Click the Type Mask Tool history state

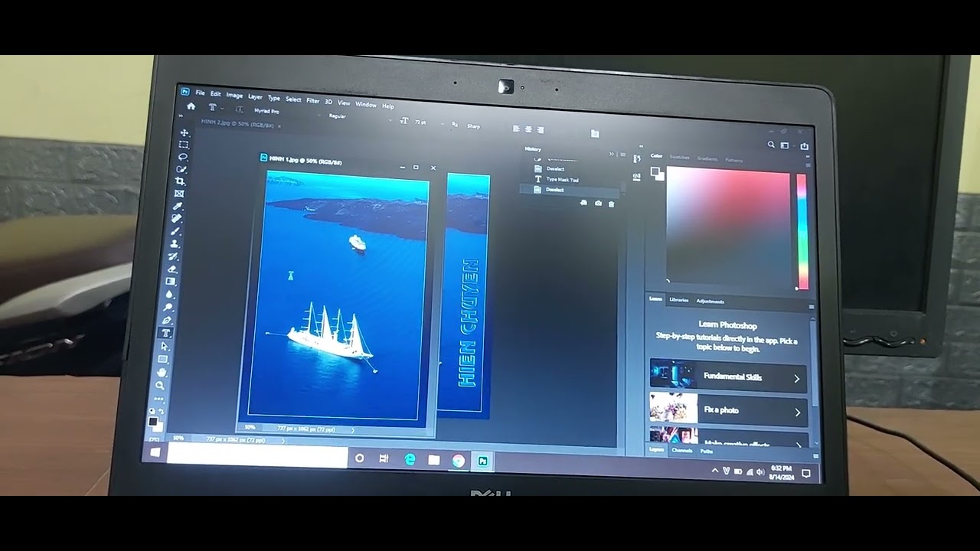click(x=562, y=180)
